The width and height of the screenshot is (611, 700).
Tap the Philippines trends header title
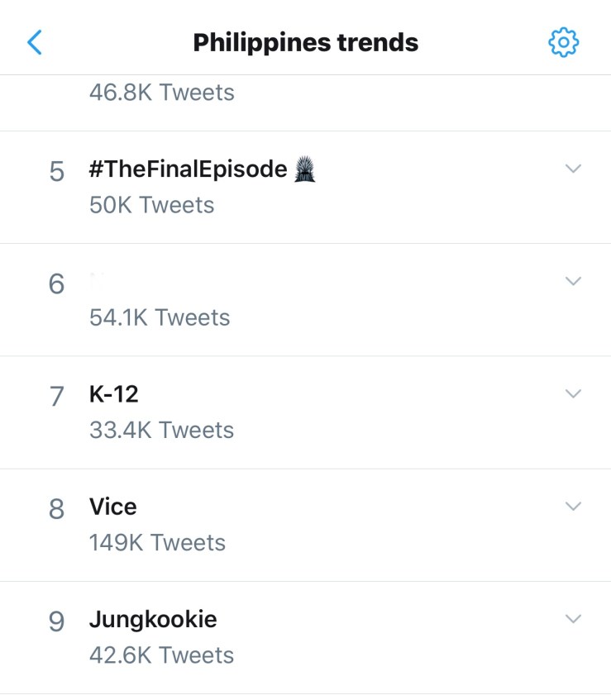(x=306, y=42)
